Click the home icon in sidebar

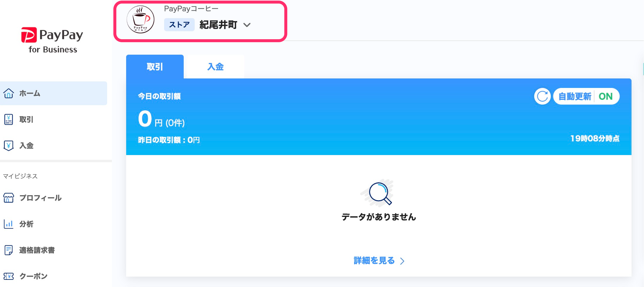click(x=9, y=93)
